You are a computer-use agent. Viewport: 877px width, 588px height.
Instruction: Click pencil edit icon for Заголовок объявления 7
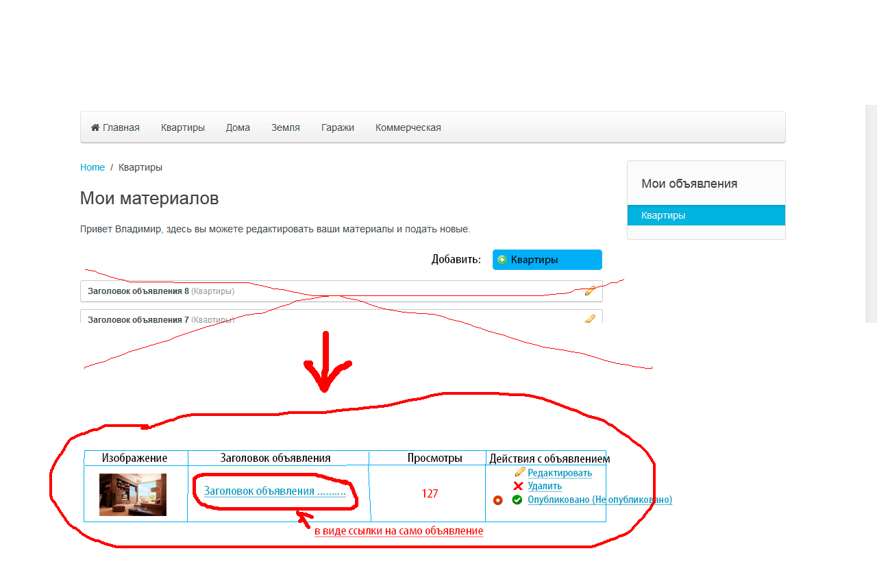[590, 319]
